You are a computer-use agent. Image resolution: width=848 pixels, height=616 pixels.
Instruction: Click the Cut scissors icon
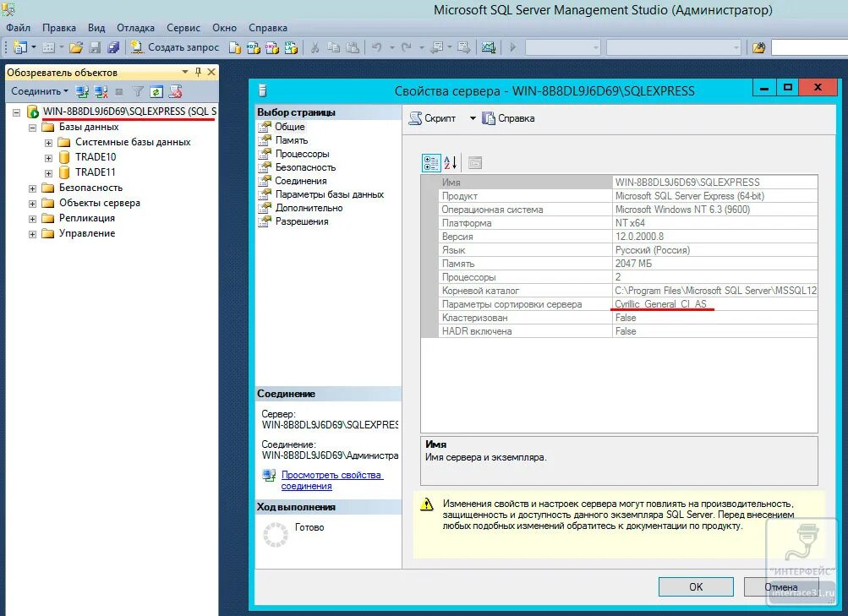tap(315, 47)
